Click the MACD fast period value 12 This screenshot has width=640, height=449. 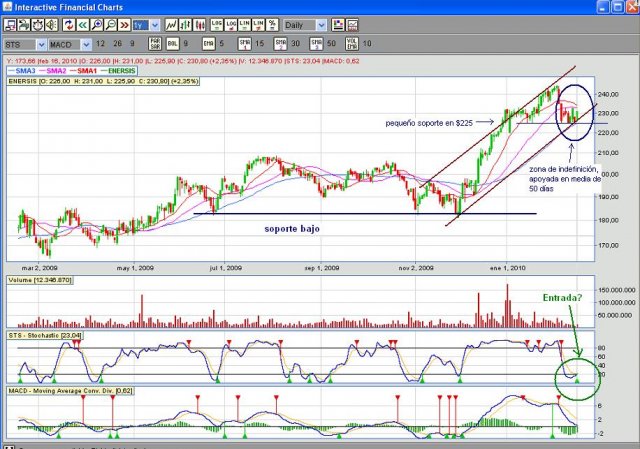[100, 44]
